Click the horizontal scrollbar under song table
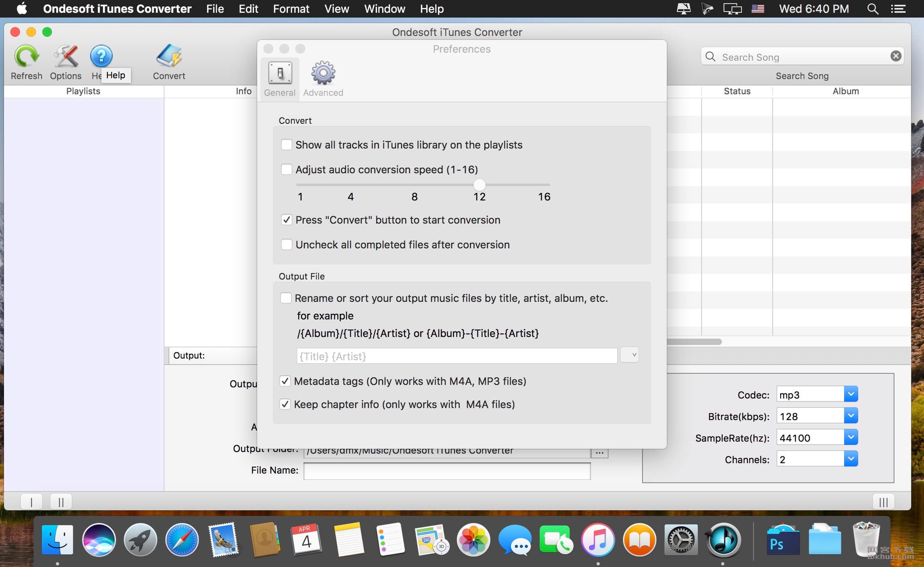Viewport: 924px width, 567px height. pos(694,342)
